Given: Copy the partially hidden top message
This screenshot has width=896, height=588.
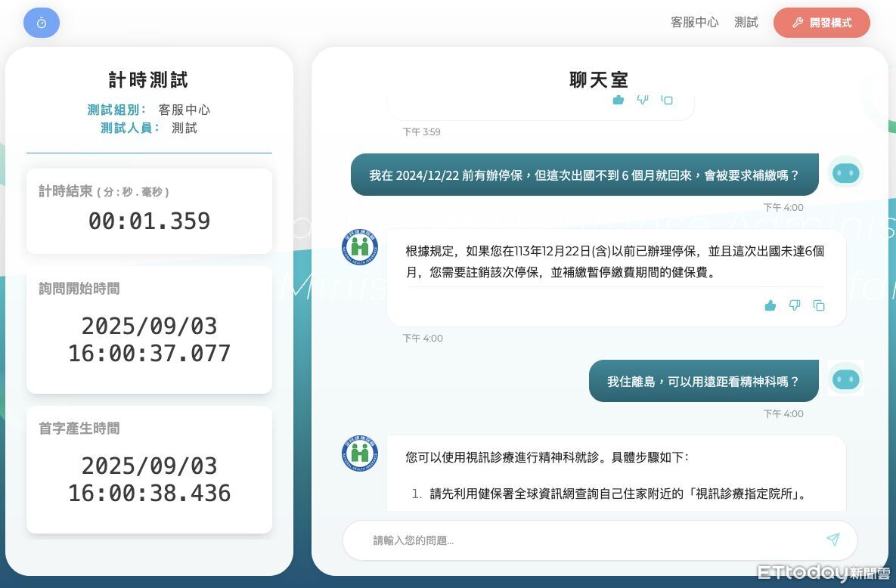Looking at the screenshot, I should (x=666, y=100).
